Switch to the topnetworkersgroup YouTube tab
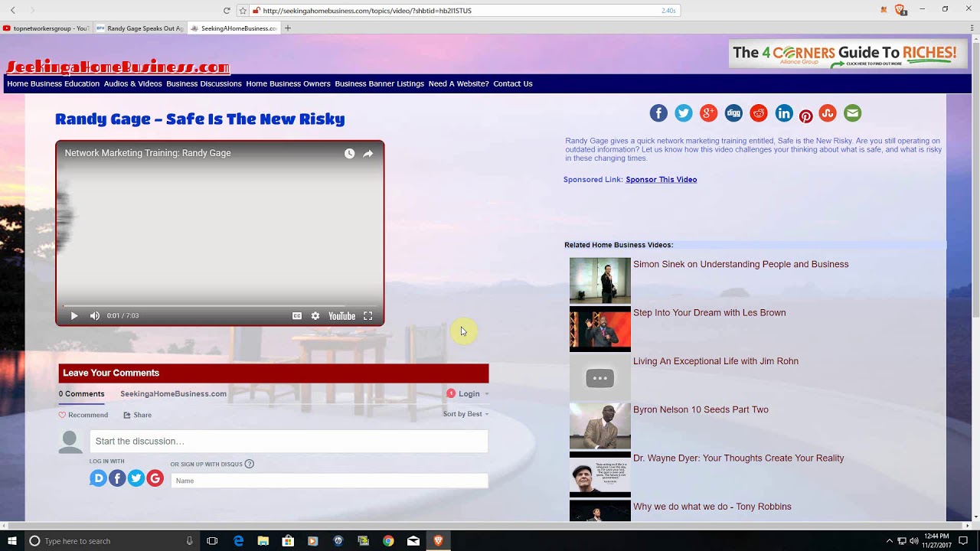The width and height of the screenshot is (980, 551). coord(47,28)
